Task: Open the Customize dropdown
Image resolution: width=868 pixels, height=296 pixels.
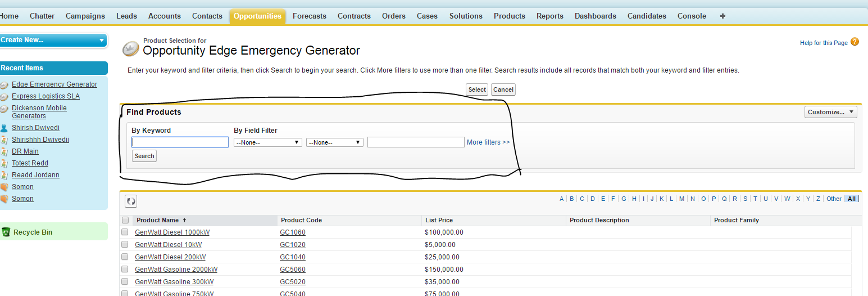Action: (x=831, y=112)
